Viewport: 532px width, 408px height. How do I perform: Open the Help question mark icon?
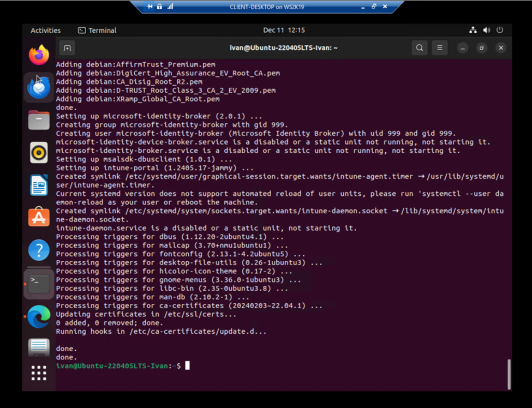pos(39,251)
